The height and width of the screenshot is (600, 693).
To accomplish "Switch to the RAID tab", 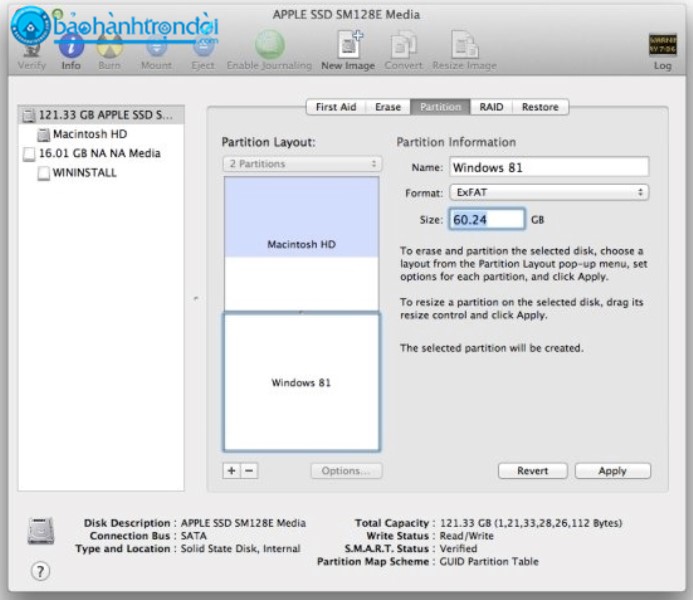I will tap(491, 107).
